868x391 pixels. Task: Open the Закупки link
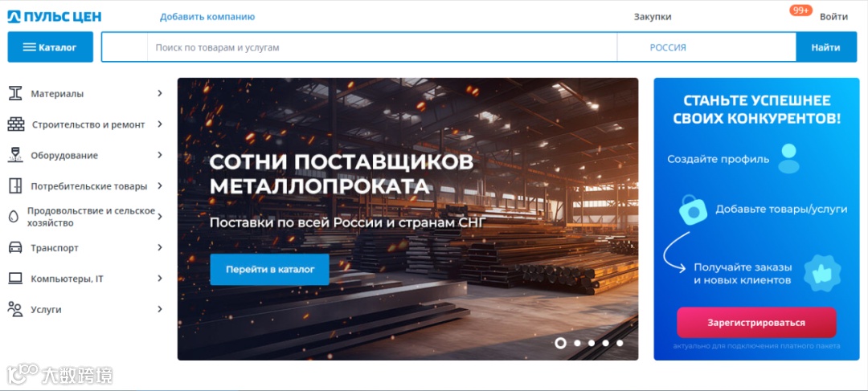click(x=653, y=17)
